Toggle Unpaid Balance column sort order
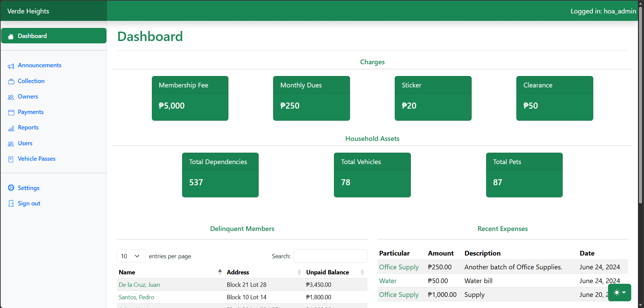Screen dimensions: 644x308 point(362,272)
